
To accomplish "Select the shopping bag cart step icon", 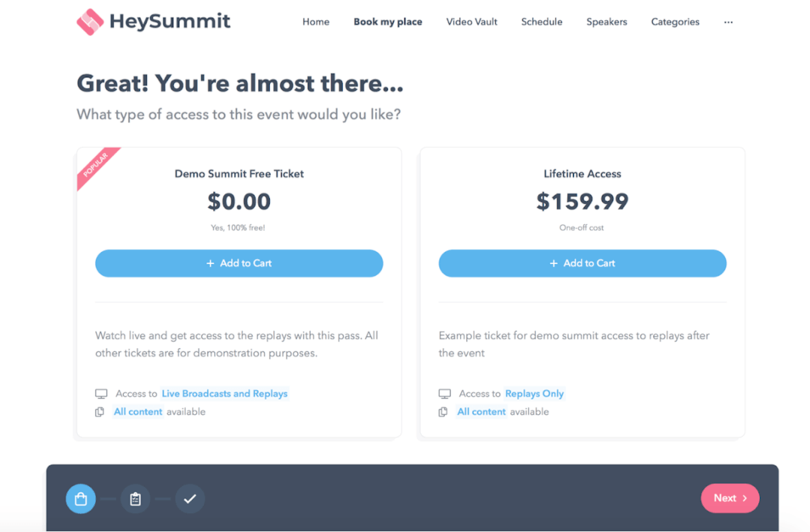I will pyautogui.click(x=81, y=498).
